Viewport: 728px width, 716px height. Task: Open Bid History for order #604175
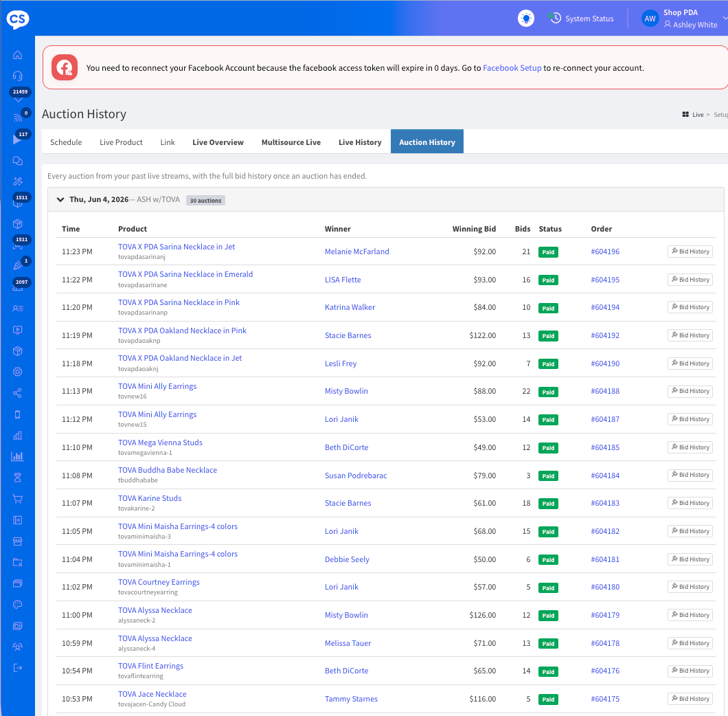pos(690,699)
